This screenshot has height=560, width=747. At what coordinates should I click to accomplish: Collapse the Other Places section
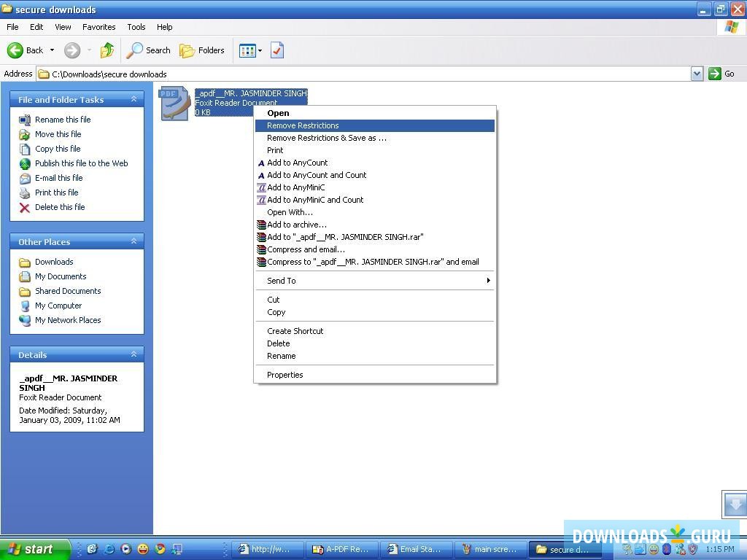[133, 241]
